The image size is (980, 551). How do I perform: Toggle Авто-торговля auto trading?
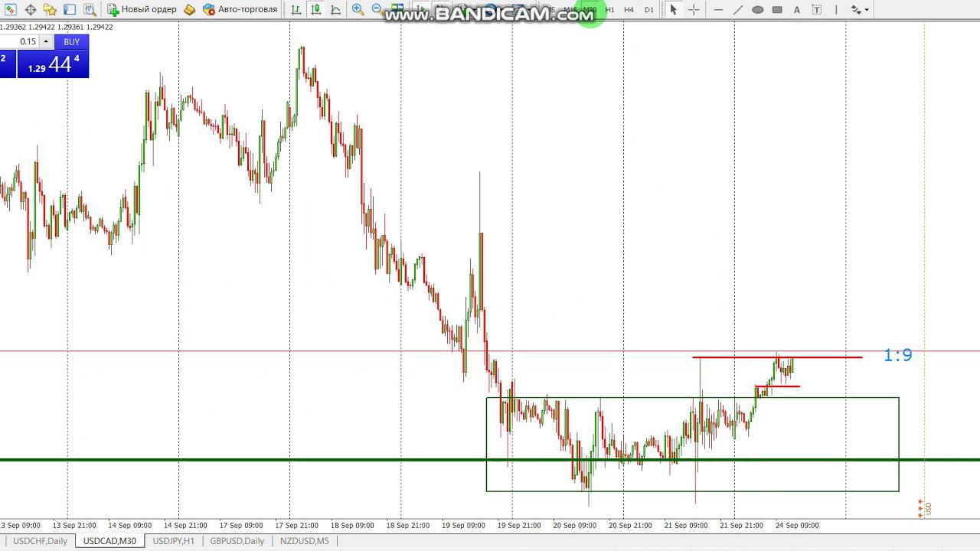tap(240, 10)
